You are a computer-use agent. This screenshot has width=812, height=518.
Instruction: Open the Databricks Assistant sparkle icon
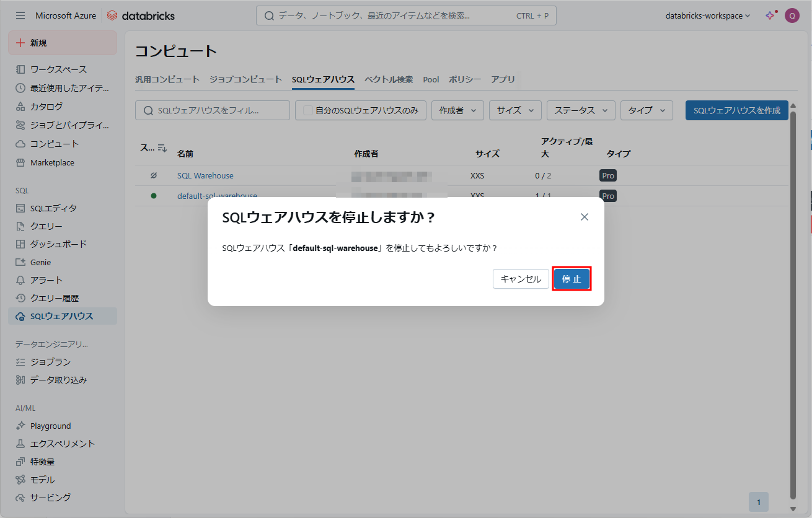pyautogui.click(x=770, y=15)
